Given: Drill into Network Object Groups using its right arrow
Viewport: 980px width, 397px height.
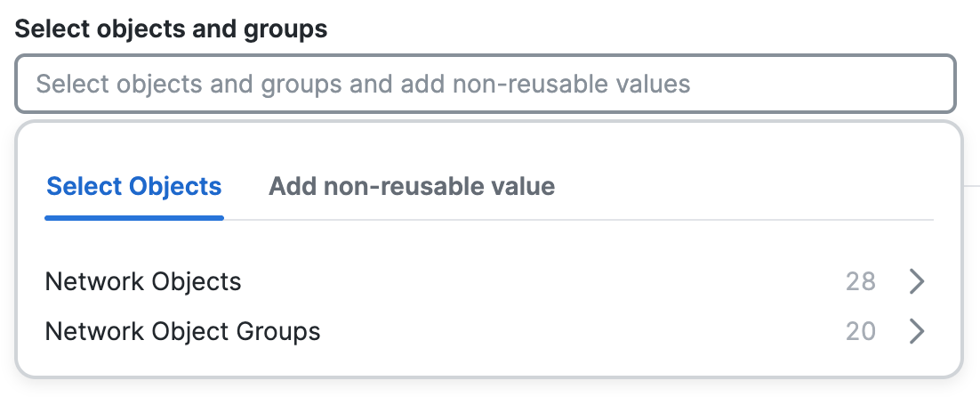Looking at the screenshot, I should pyautogui.click(x=918, y=332).
